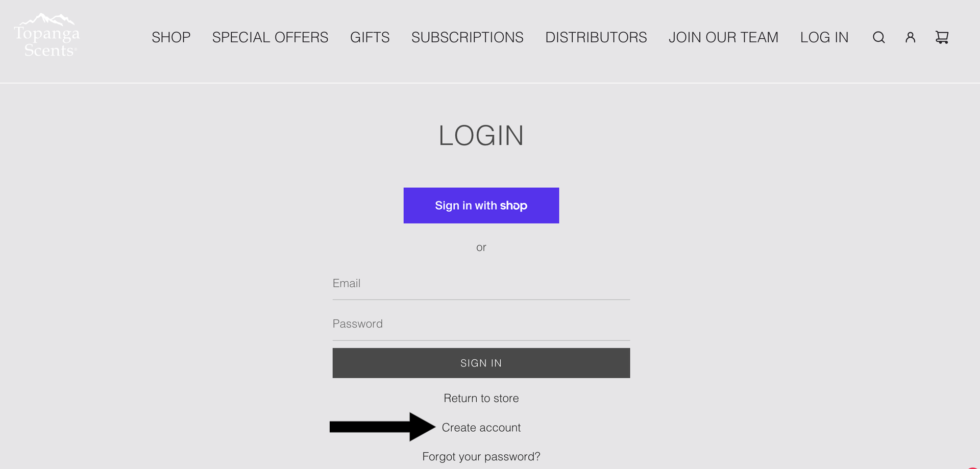980x469 pixels.
Task: Follow the Return to store link
Action: 481,398
